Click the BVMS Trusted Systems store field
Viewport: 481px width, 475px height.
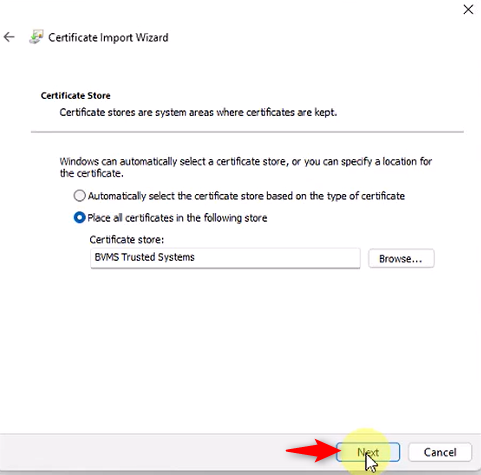coord(225,258)
